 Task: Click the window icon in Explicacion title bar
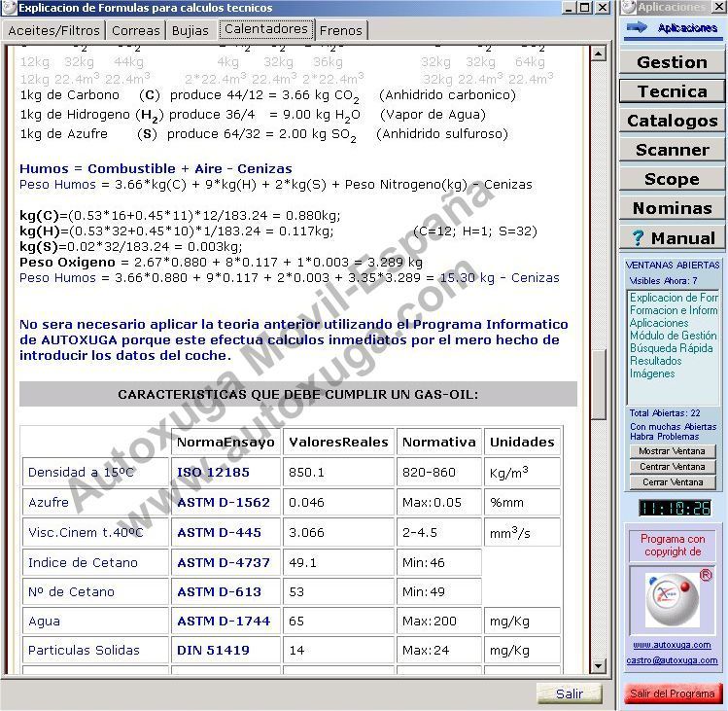point(9,8)
